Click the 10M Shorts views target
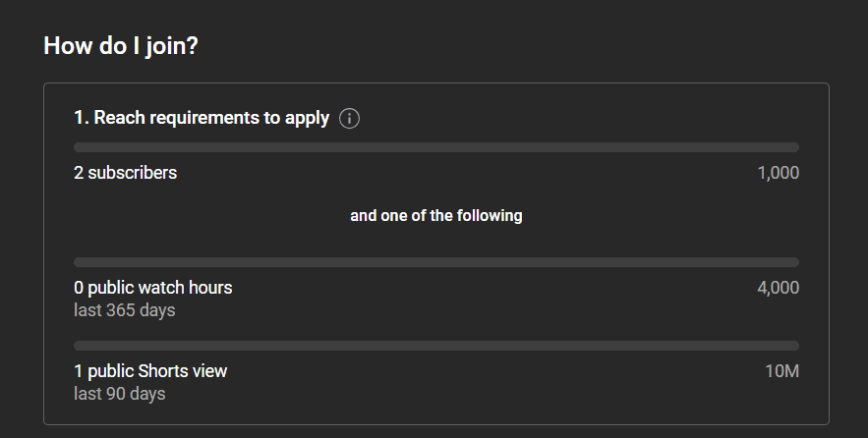This screenshot has width=868, height=438. point(782,371)
